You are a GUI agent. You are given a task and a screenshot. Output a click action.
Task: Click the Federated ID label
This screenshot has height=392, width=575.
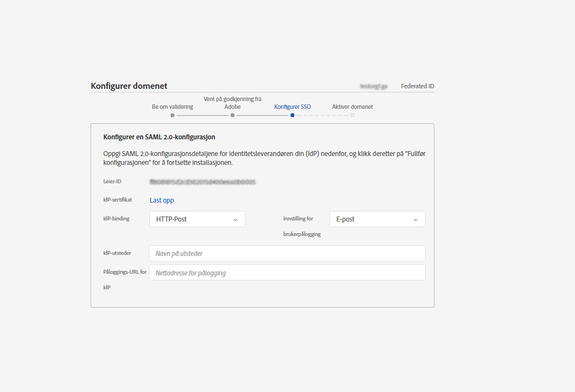point(417,86)
